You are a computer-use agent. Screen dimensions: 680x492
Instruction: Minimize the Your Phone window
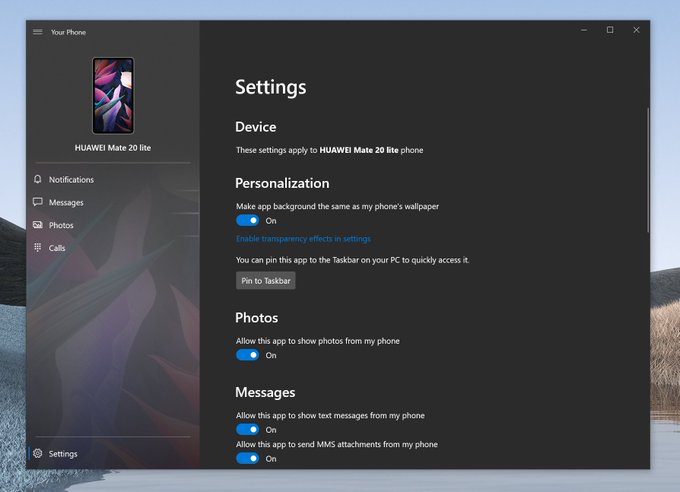click(584, 30)
